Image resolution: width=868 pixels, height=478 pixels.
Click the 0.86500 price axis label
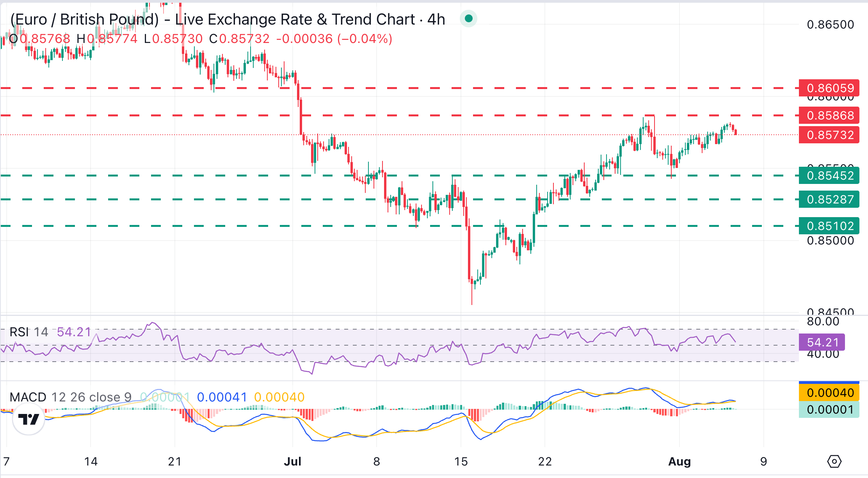point(831,25)
